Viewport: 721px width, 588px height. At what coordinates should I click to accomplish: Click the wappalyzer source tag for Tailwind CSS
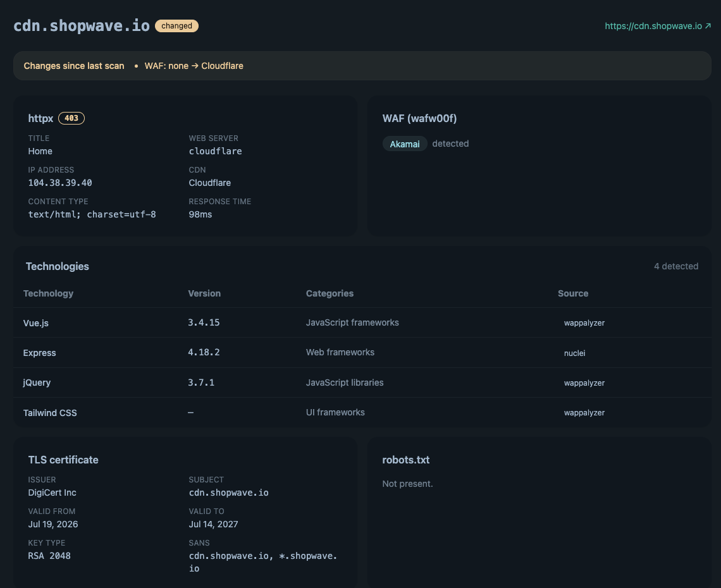[x=584, y=413]
